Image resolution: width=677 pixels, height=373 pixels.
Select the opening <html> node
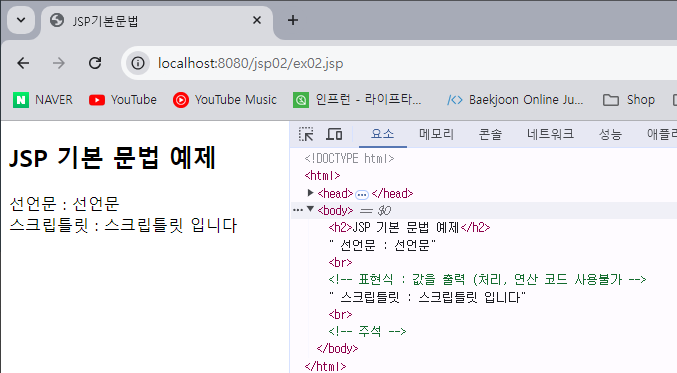(x=322, y=176)
